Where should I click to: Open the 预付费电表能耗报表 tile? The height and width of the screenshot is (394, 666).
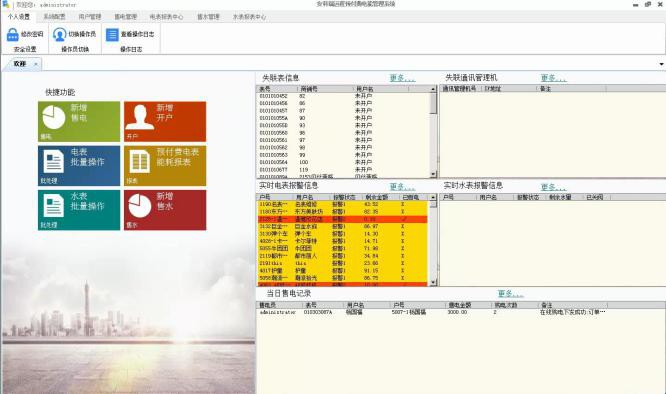click(x=165, y=166)
